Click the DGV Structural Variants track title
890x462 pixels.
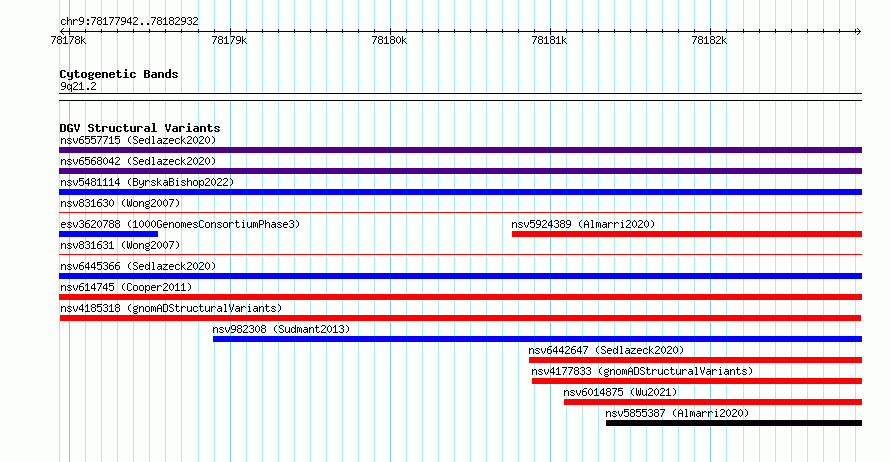[140, 128]
